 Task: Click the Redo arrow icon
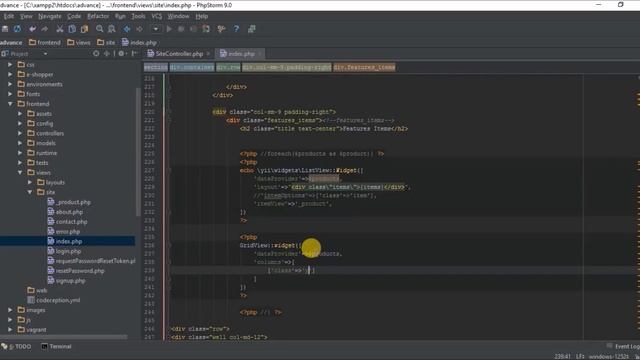point(44,29)
